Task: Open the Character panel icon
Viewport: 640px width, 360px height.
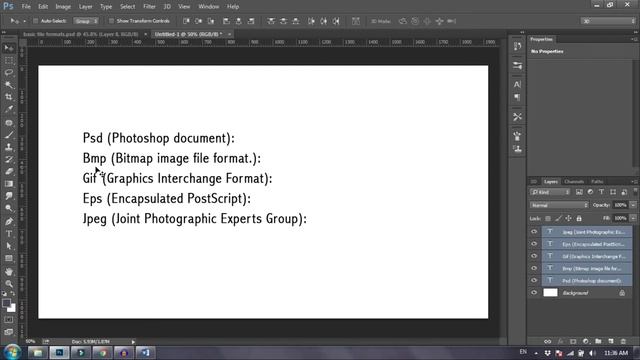Action: click(517, 84)
